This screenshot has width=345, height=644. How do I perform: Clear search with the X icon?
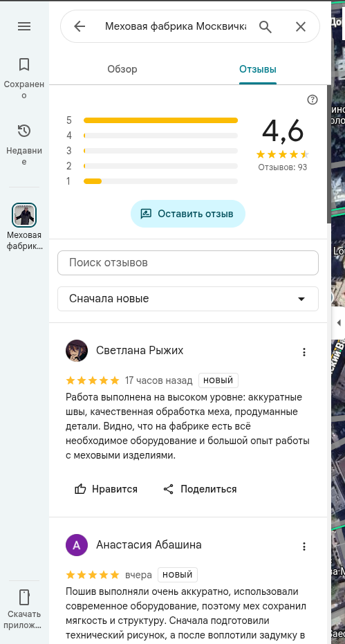click(301, 27)
